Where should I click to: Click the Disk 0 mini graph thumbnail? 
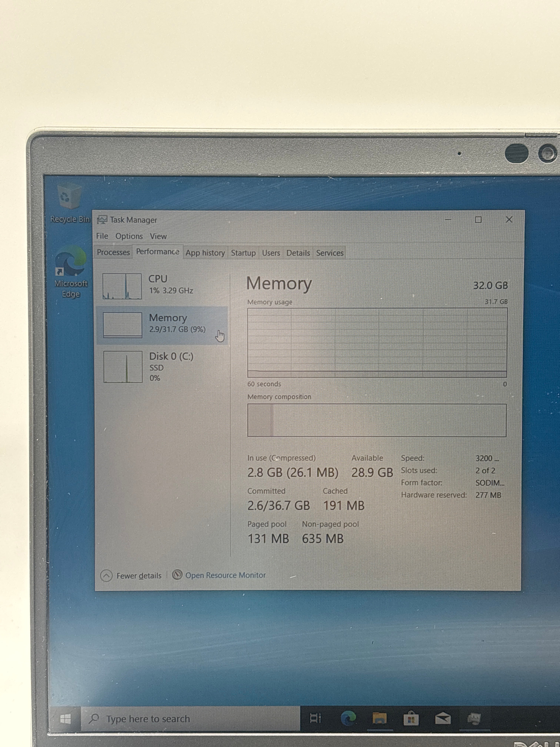123,367
